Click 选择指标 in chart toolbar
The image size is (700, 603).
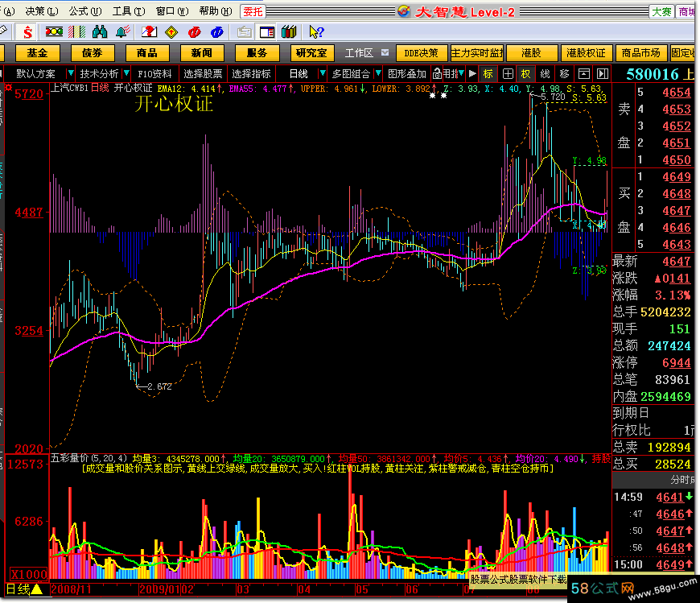(x=251, y=73)
